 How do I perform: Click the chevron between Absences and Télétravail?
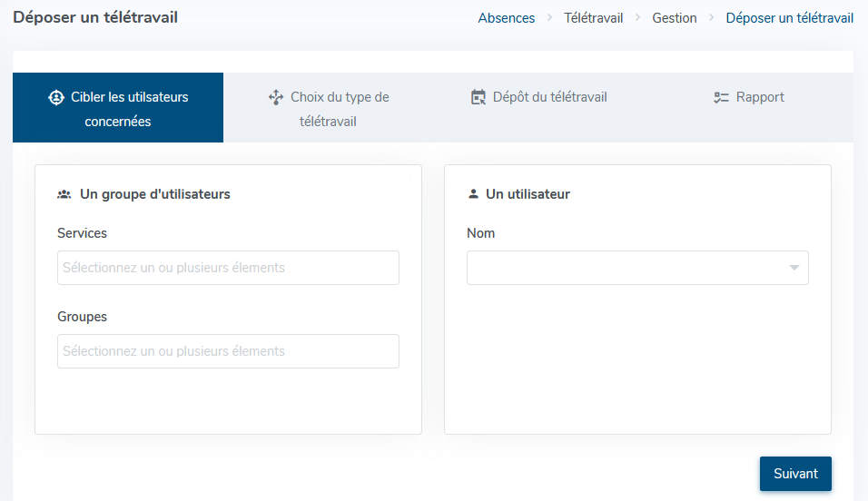[x=549, y=18]
